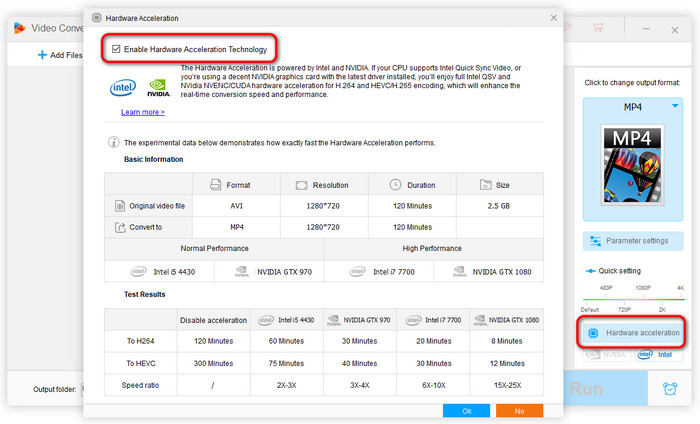Select the 'To HEVC' row label

(141, 363)
